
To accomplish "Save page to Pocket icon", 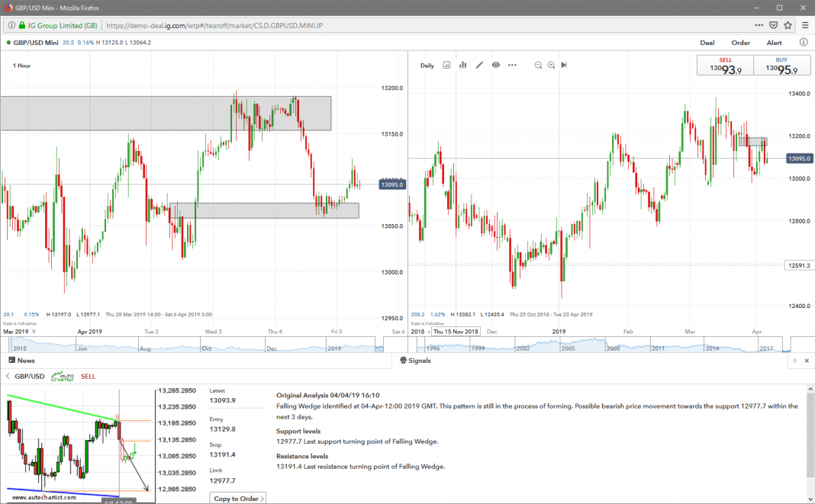I will [774, 25].
